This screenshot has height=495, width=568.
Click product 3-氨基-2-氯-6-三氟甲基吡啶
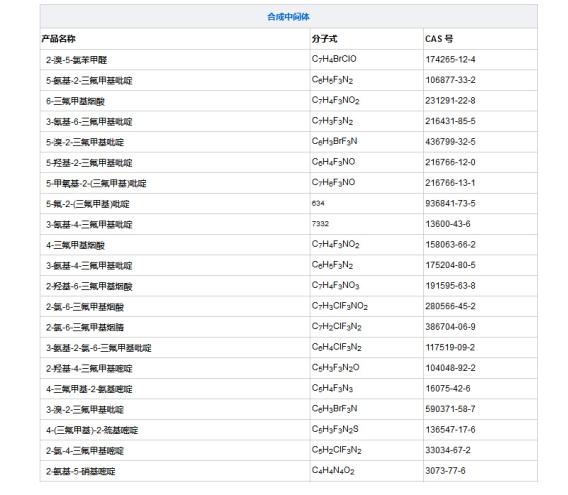coord(99,348)
